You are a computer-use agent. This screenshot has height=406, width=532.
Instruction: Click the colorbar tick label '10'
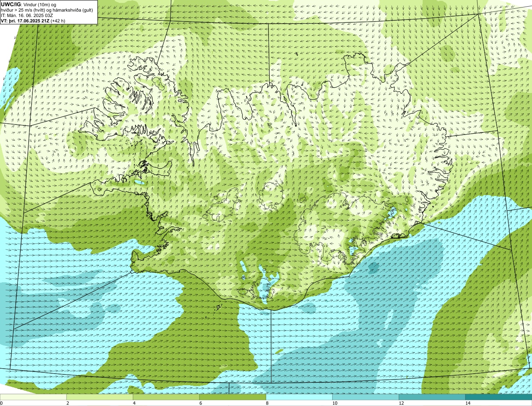click(x=335, y=403)
